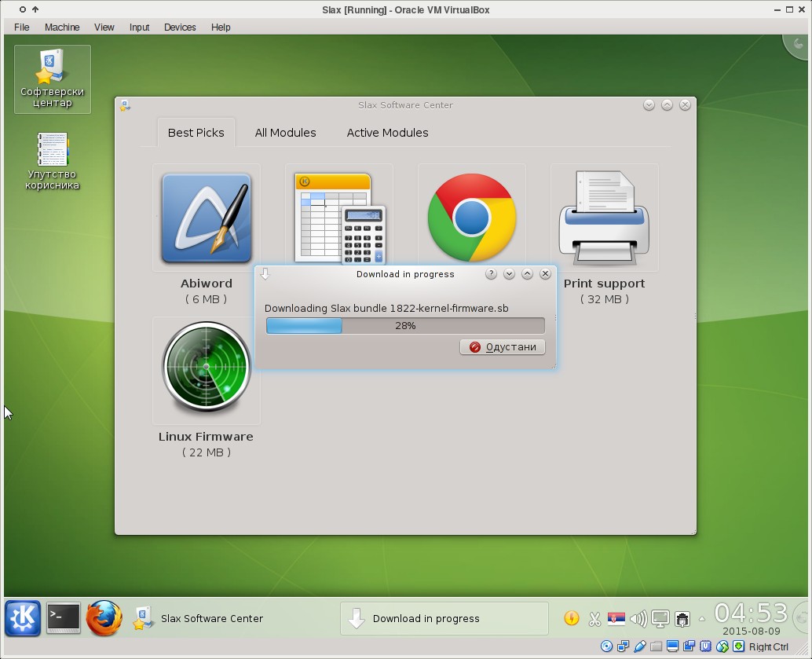Open the VirtualBox Devices menu
Screen dimensions: 812x659
(x=180, y=27)
